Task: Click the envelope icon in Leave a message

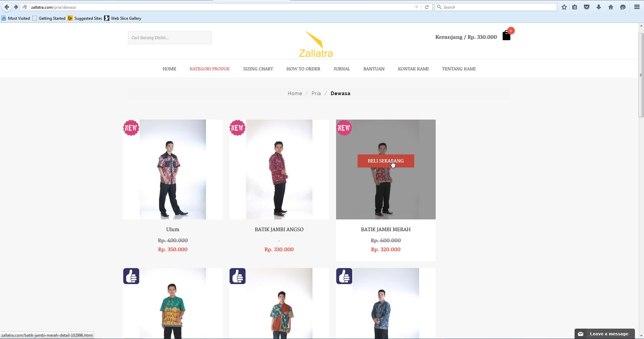Action: [581, 334]
